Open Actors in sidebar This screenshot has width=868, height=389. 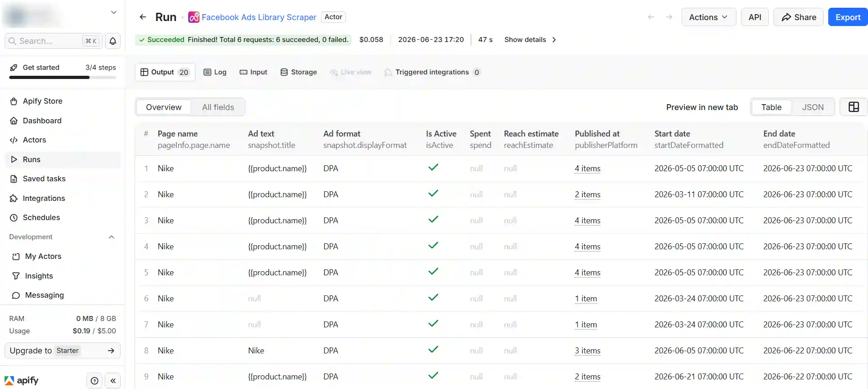pos(64,140)
